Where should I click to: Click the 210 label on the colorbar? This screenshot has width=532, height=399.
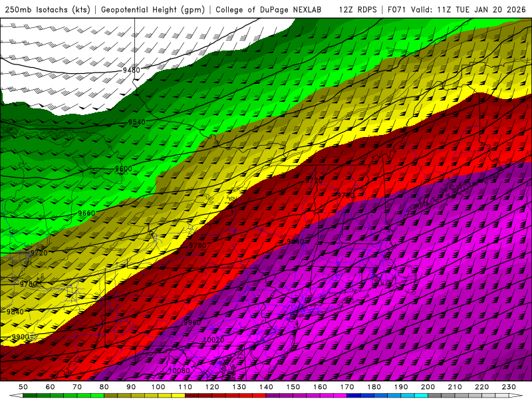coord(455,387)
